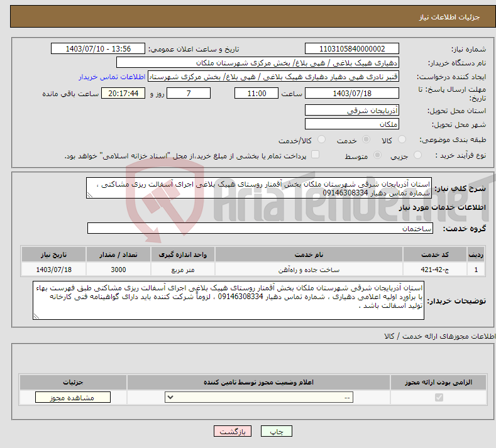
Task: Click the شماره نیاز field 1103105840000002
Action: pos(352,48)
